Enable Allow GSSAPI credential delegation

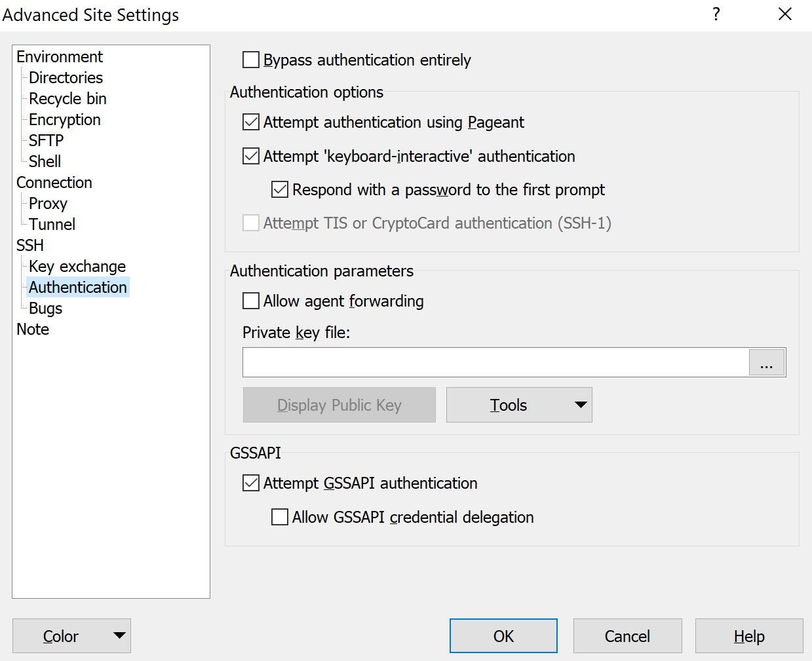coord(280,518)
